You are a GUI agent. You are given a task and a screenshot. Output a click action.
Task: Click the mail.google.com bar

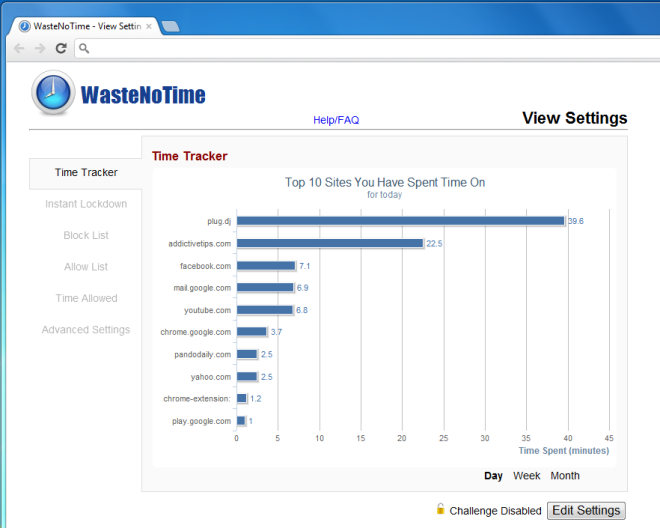[x=265, y=288]
